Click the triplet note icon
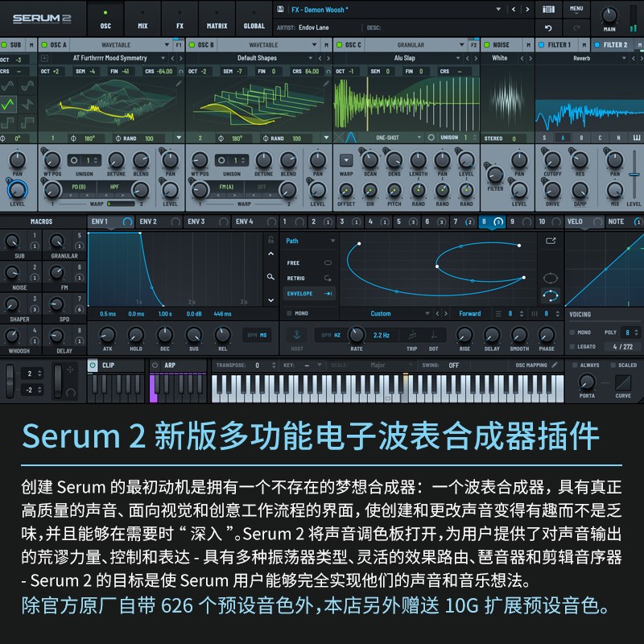Screen dimensions: 644x644 412,335
